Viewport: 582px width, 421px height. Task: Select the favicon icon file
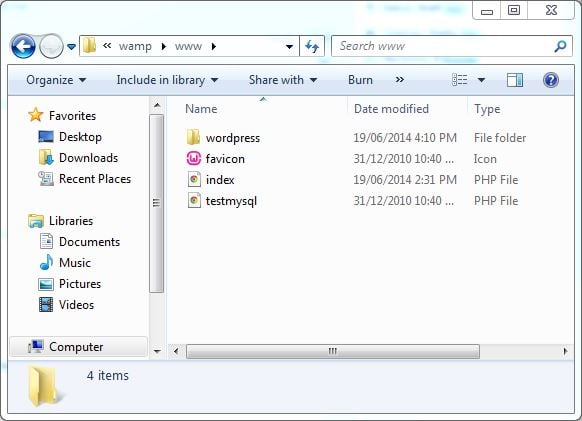(x=193, y=159)
